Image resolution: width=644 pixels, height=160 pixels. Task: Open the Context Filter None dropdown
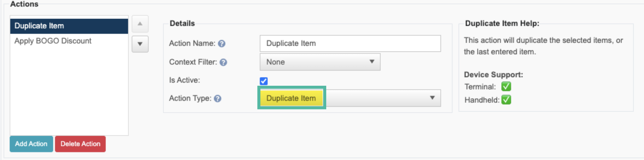320,62
